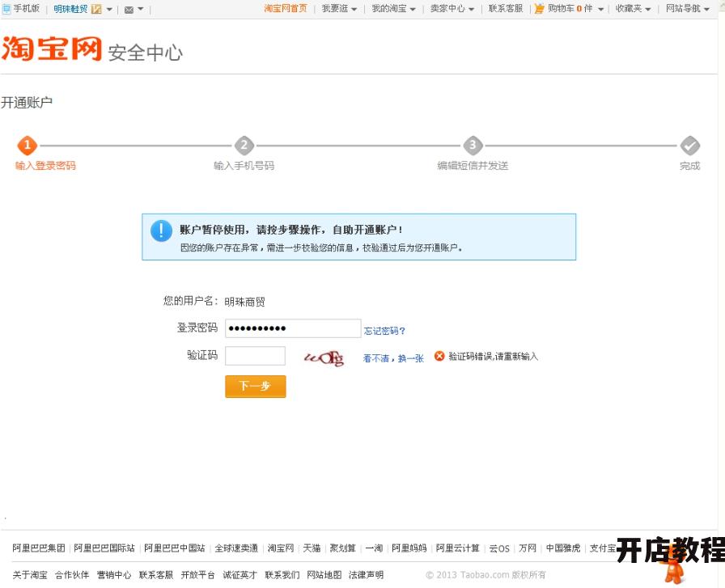725x588 pixels.
Task: Open 全球速卖通 footer link
Action: (x=235, y=548)
